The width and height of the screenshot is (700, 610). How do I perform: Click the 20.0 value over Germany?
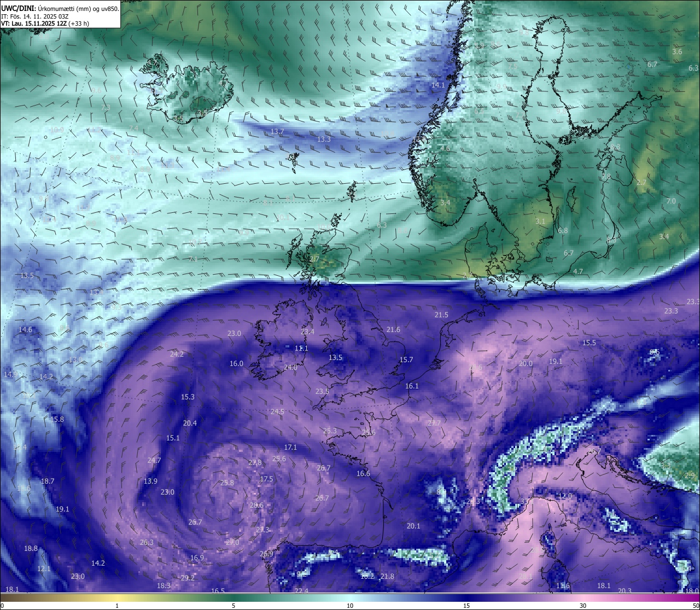click(526, 364)
